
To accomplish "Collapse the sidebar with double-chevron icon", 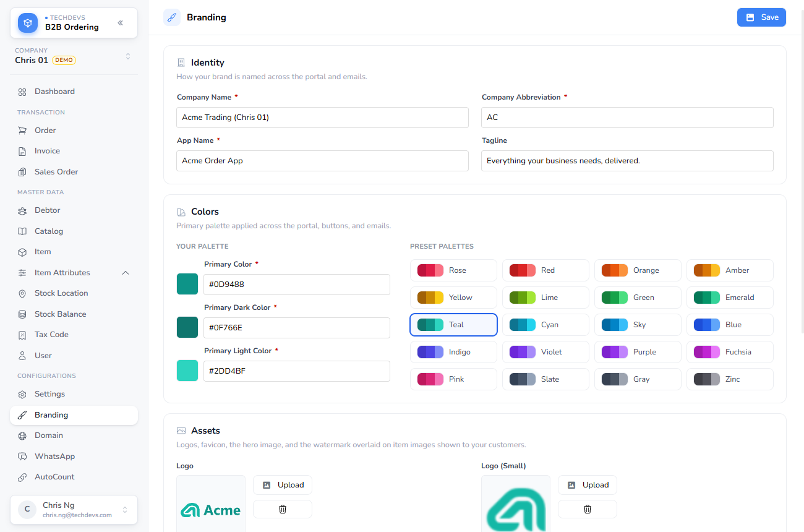I will (x=120, y=23).
